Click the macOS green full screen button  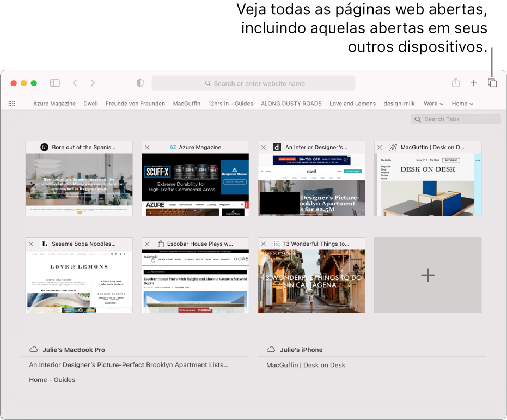[34, 83]
